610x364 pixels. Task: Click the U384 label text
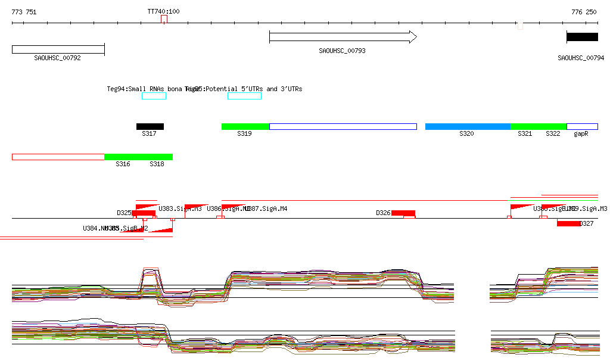pos(94,228)
